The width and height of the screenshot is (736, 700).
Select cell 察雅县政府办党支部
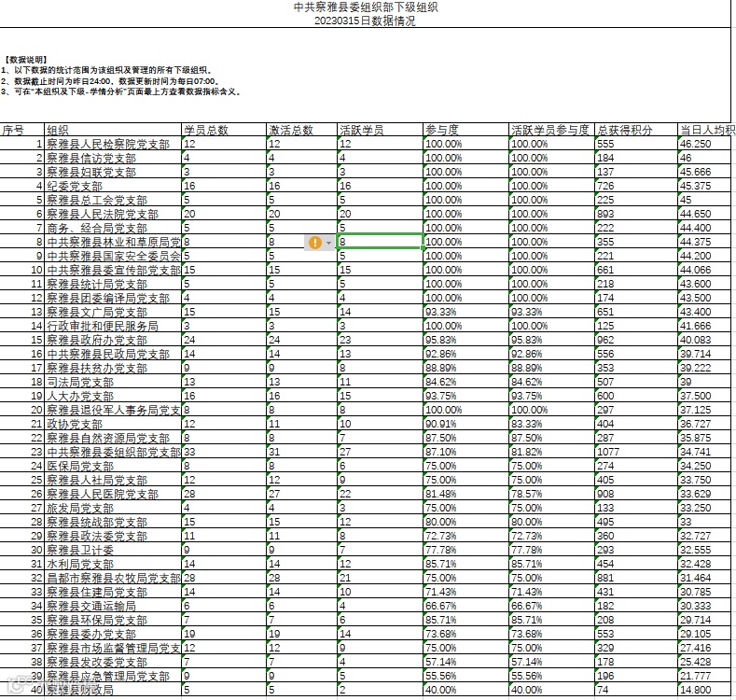pyautogui.click(x=113, y=340)
